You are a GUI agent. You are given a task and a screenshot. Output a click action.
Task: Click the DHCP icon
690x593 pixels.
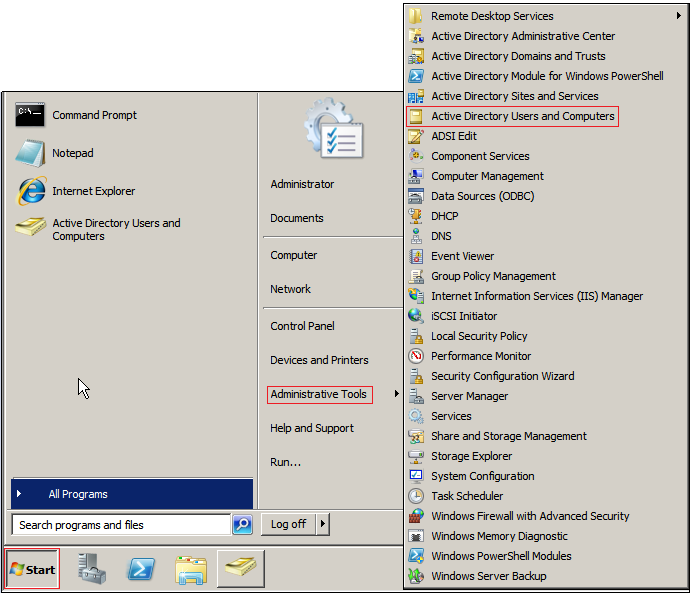[416, 216]
